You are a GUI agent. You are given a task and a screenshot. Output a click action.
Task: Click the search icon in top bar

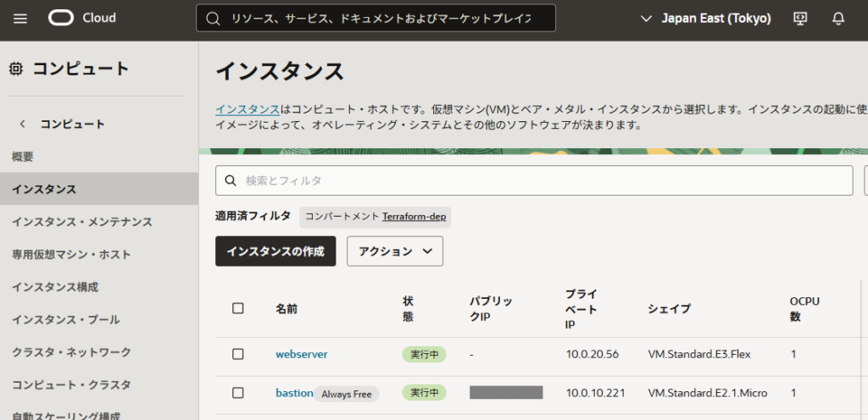tap(214, 19)
